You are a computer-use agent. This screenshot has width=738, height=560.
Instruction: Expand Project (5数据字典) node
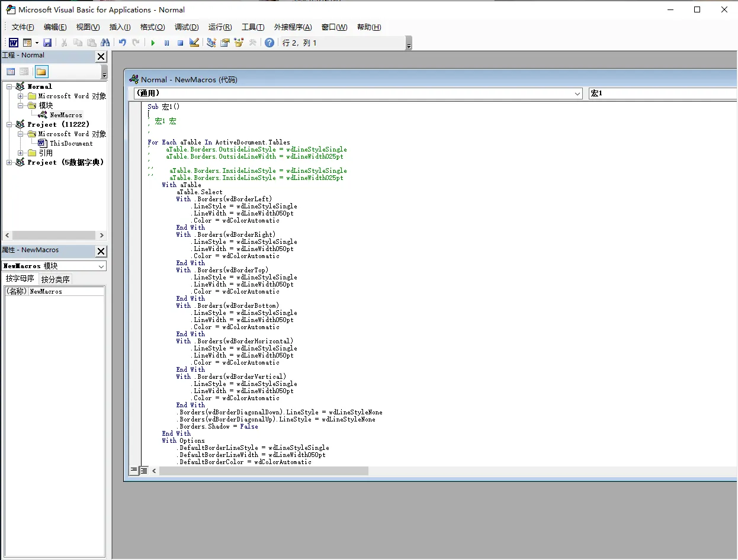[x=9, y=162]
